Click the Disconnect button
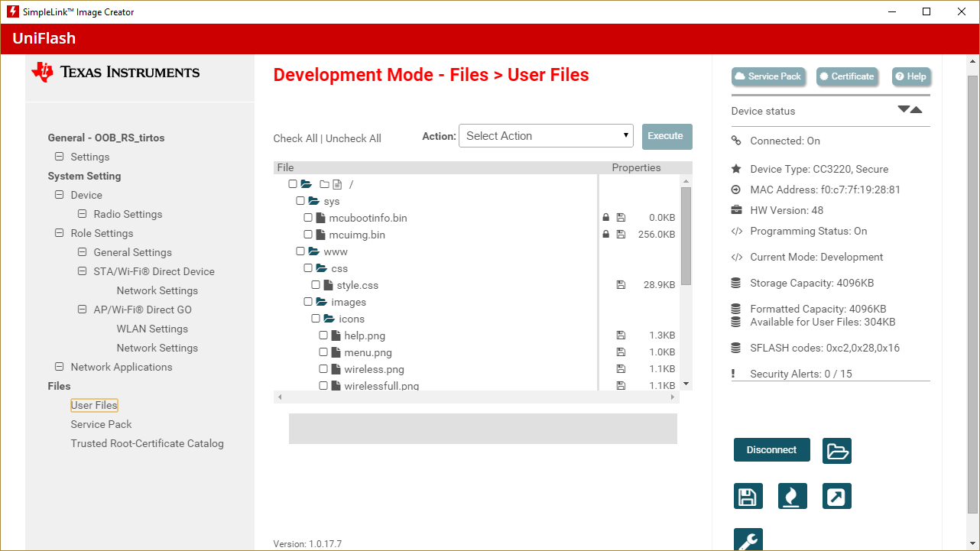 click(x=772, y=450)
